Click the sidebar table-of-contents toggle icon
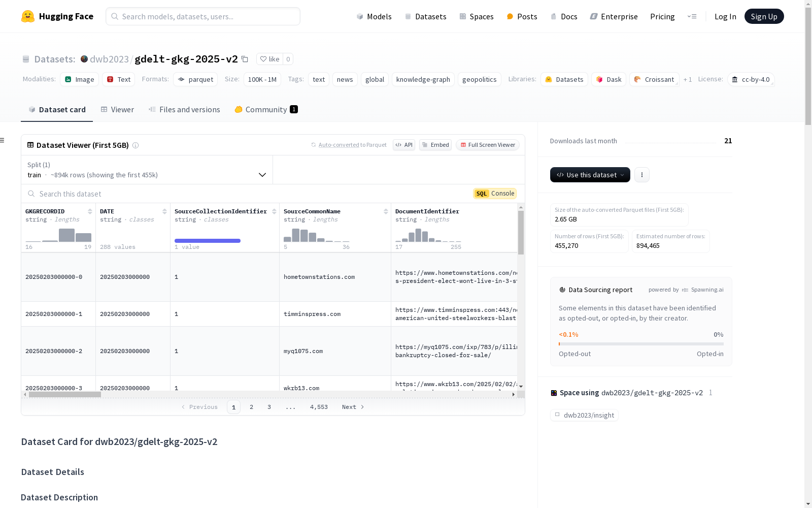The image size is (812, 508). [2, 140]
